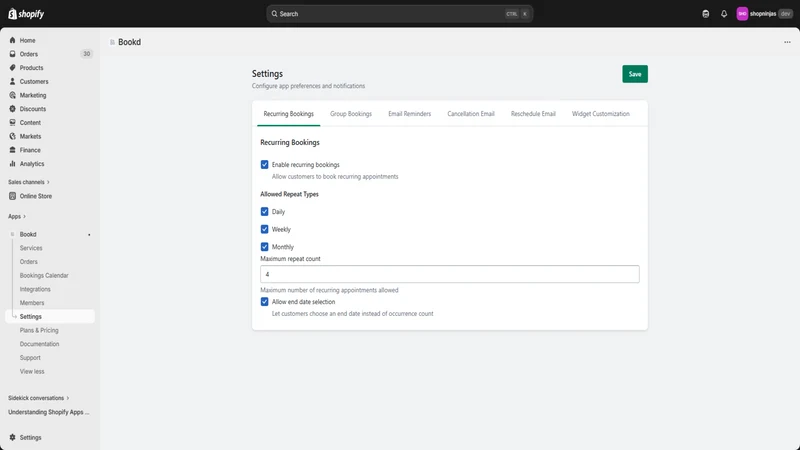Open the Widget Customization tab

pos(601,114)
